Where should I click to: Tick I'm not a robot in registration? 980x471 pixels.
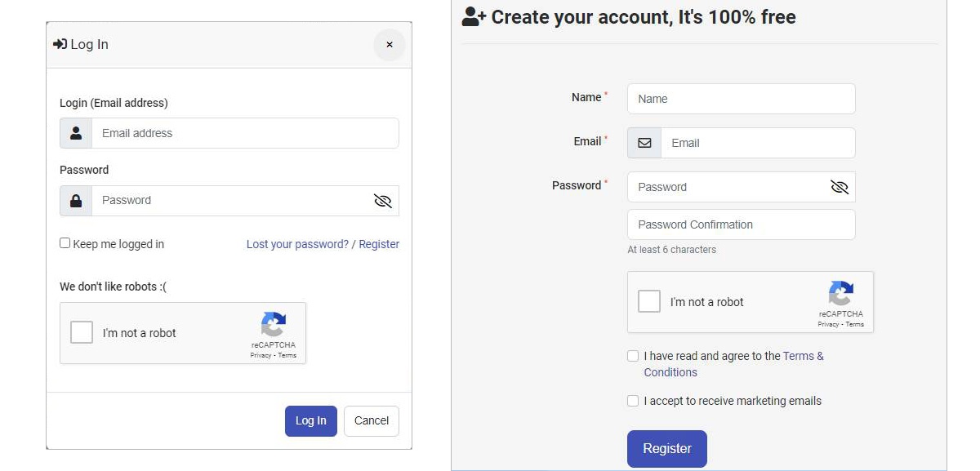coord(649,301)
